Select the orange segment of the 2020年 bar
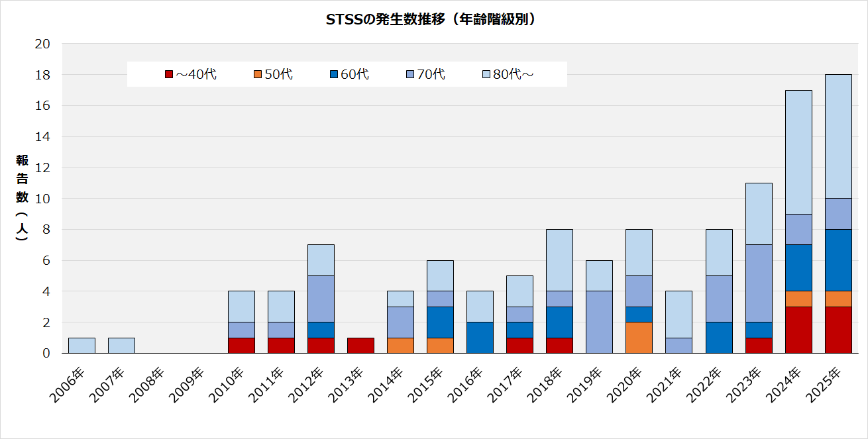 [x=639, y=338]
